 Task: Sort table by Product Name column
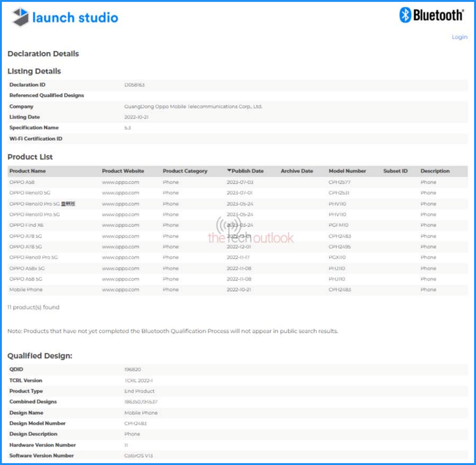27,171
